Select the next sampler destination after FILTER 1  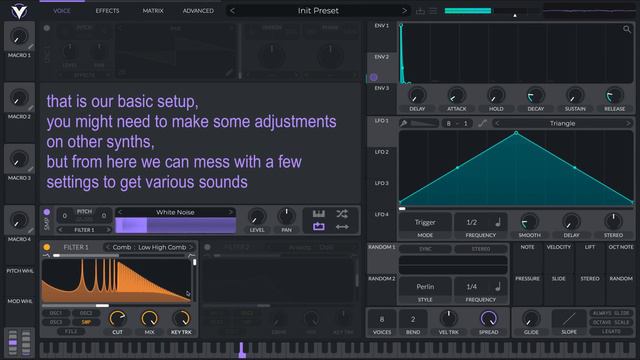108,230
